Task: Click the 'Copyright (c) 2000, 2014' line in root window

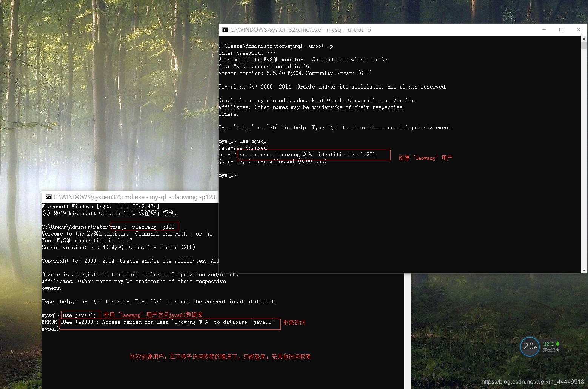Action: (x=332, y=87)
